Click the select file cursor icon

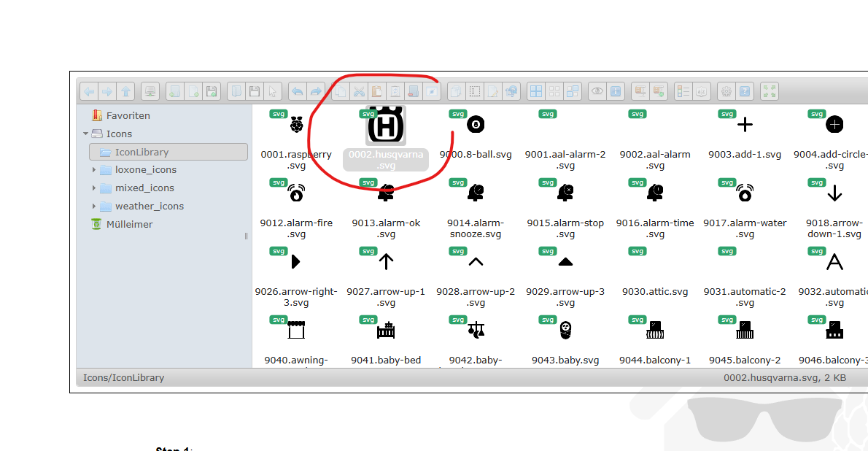(273, 91)
